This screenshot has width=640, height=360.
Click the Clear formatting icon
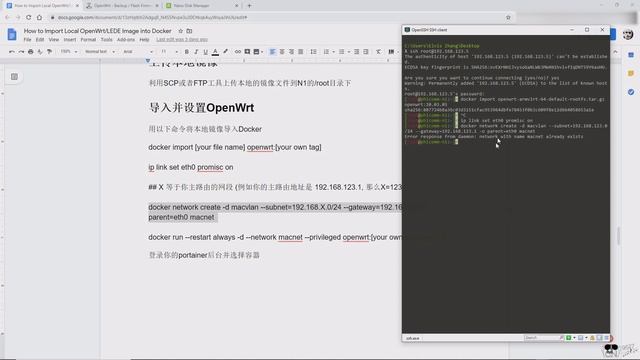click(x=378, y=52)
